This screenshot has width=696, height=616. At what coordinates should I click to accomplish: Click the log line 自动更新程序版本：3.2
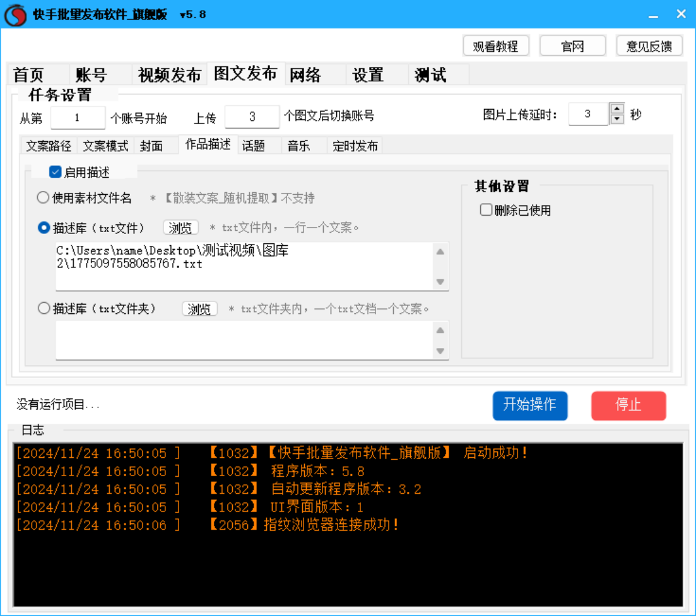click(x=219, y=489)
